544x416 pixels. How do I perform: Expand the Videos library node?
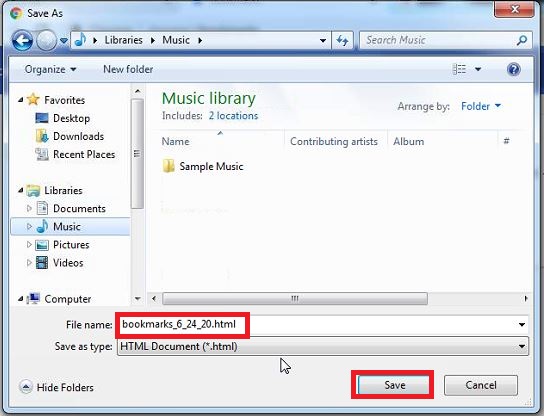tap(29, 263)
